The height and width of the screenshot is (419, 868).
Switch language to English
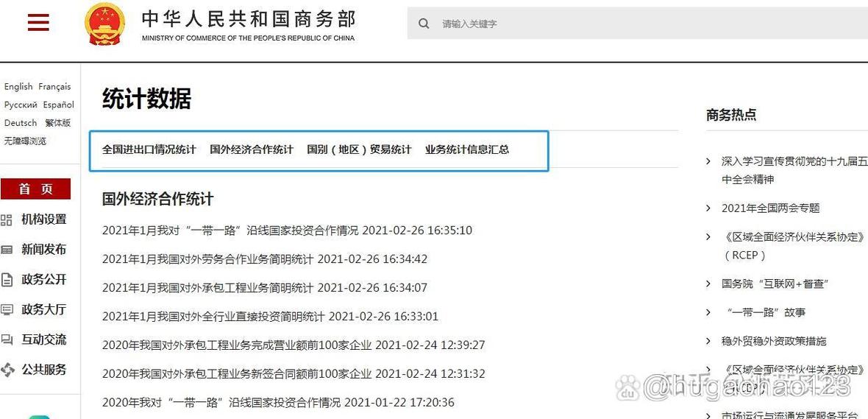coord(18,86)
